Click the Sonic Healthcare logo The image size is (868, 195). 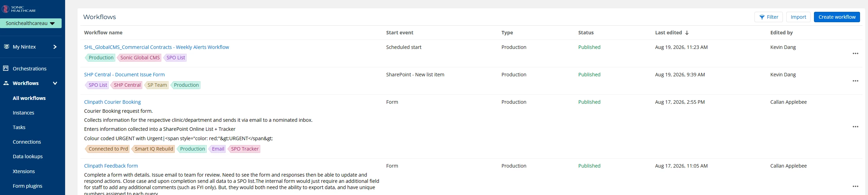[x=19, y=9]
